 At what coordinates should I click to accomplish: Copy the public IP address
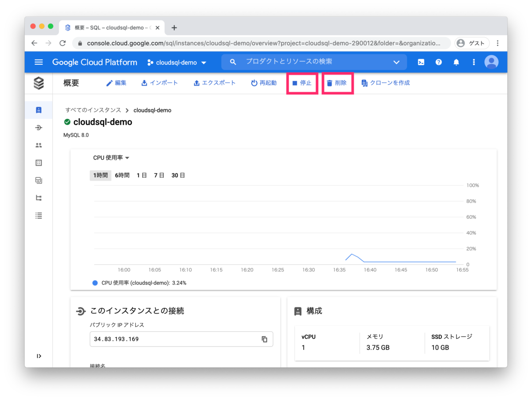(264, 339)
